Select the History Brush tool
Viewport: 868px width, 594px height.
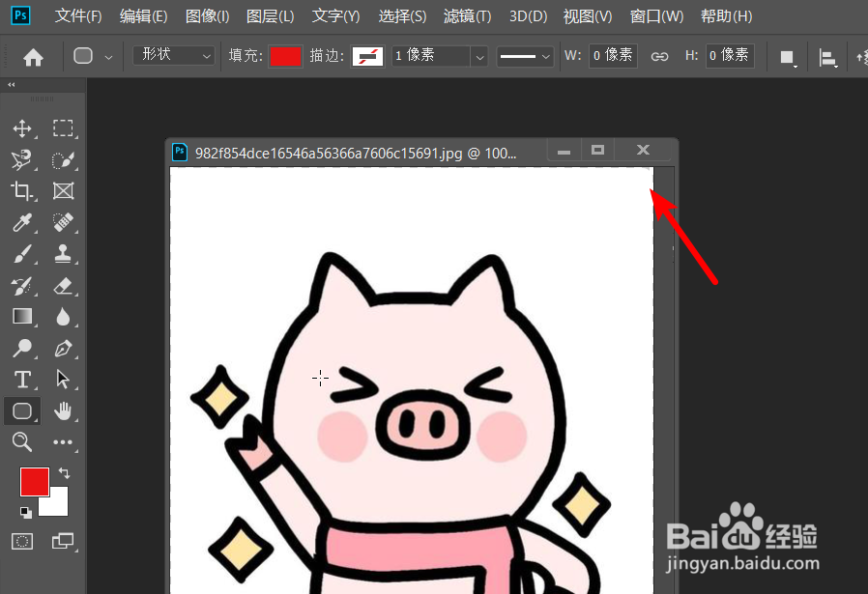coord(22,285)
